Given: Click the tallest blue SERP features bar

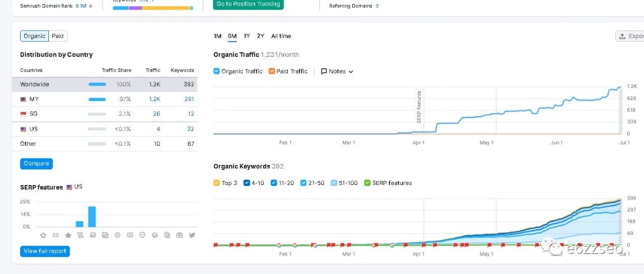Looking at the screenshot, I should (x=92, y=217).
